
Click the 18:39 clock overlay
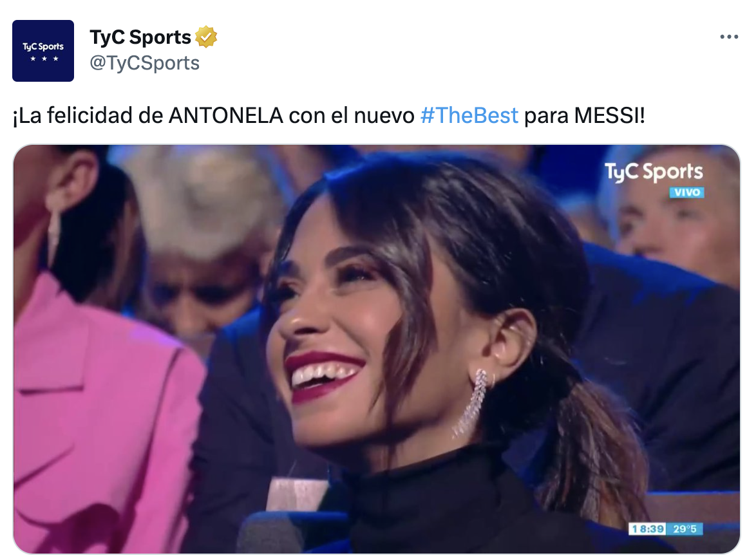[648, 529]
